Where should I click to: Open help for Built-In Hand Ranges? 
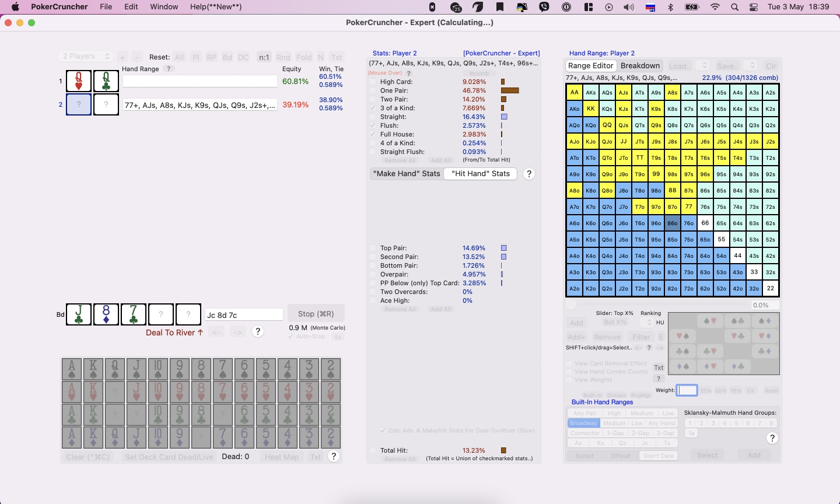(772, 438)
